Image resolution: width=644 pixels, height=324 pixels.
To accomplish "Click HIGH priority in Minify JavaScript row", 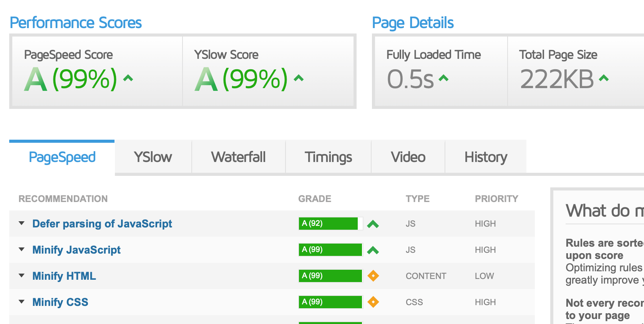I will pyautogui.click(x=485, y=250).
